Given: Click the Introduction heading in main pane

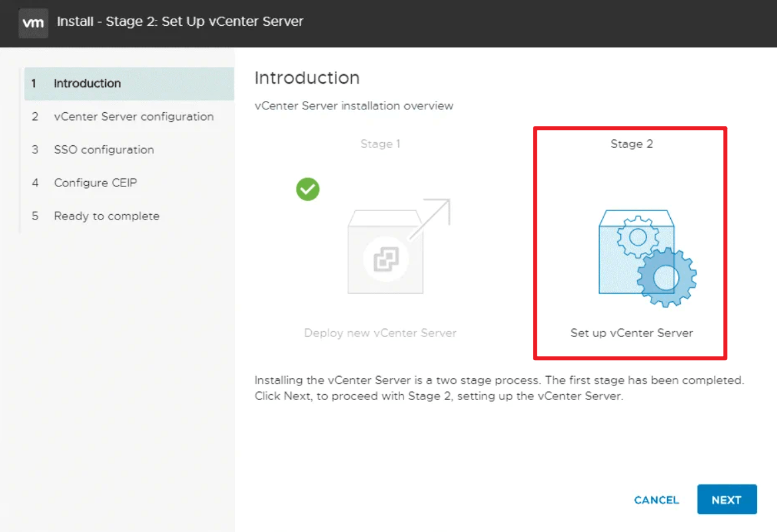Looking at the screenshot, I should pos(307,78).
